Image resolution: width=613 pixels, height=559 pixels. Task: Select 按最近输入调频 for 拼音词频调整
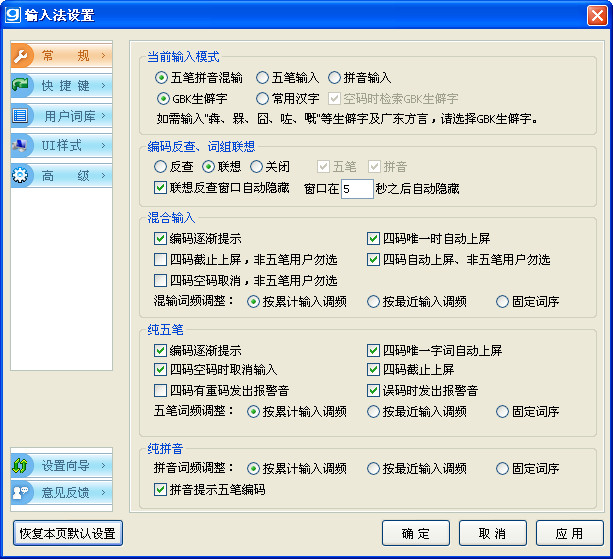(x=417, y=468)
